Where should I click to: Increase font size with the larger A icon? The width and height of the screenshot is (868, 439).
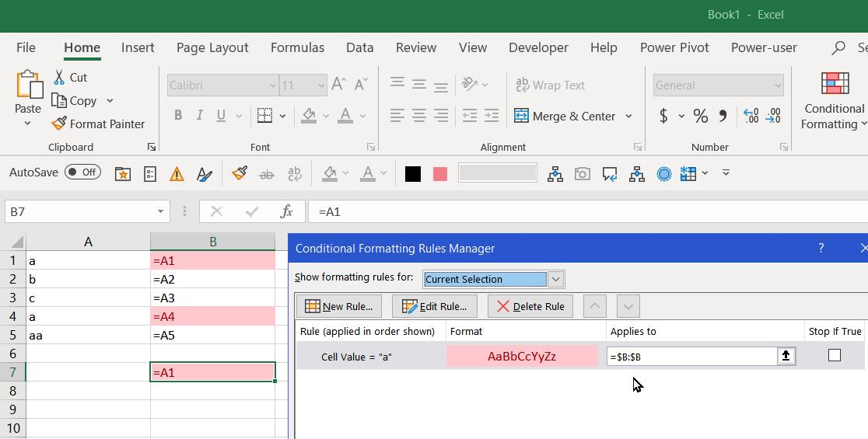pos(338,85)
